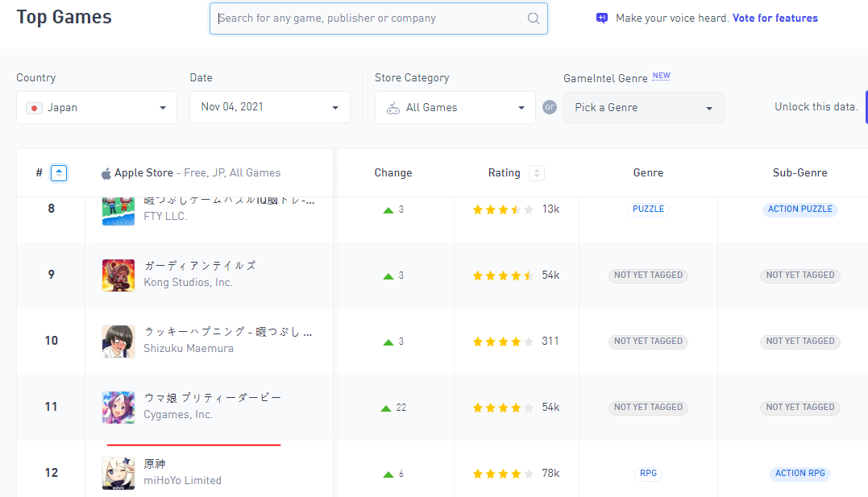Click the Top Games page title
This screenshot has height=497, width=868.
coord(64,17)
